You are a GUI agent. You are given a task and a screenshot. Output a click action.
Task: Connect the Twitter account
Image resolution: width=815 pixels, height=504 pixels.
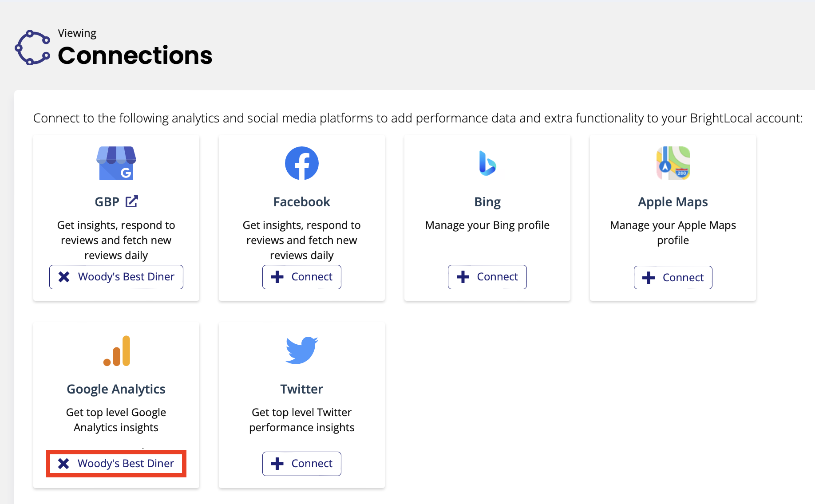302,464
